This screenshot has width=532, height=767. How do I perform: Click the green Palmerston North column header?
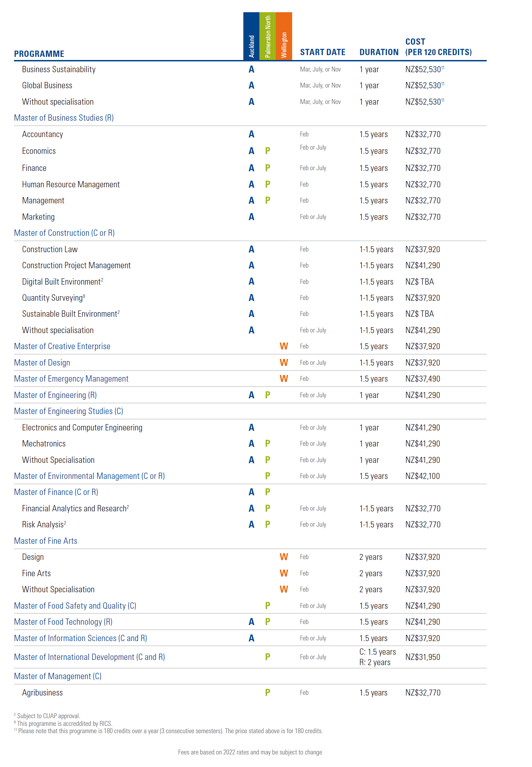pyautogui.click(x=267, y=36)
